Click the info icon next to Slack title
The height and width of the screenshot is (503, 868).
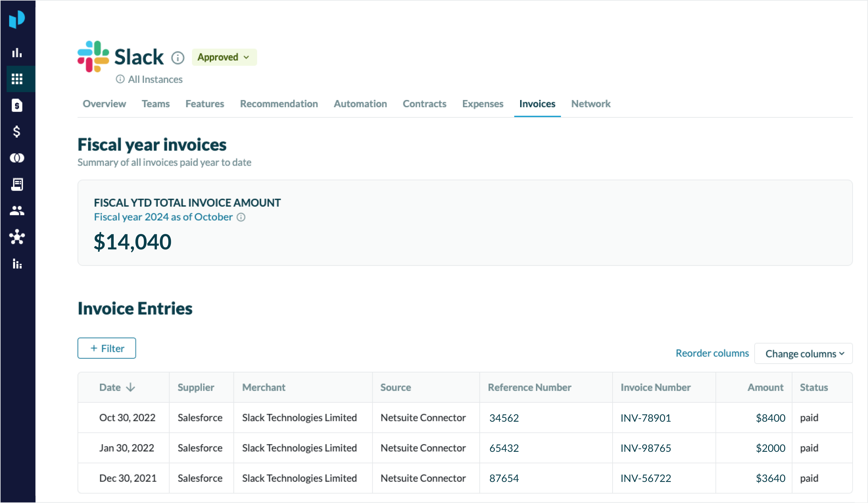coord(178,58)
